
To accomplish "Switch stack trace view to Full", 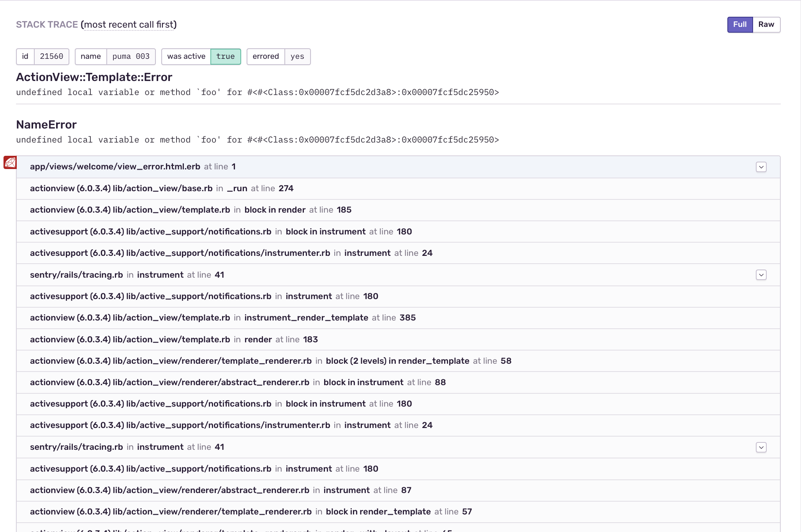I will click(739, 24).
